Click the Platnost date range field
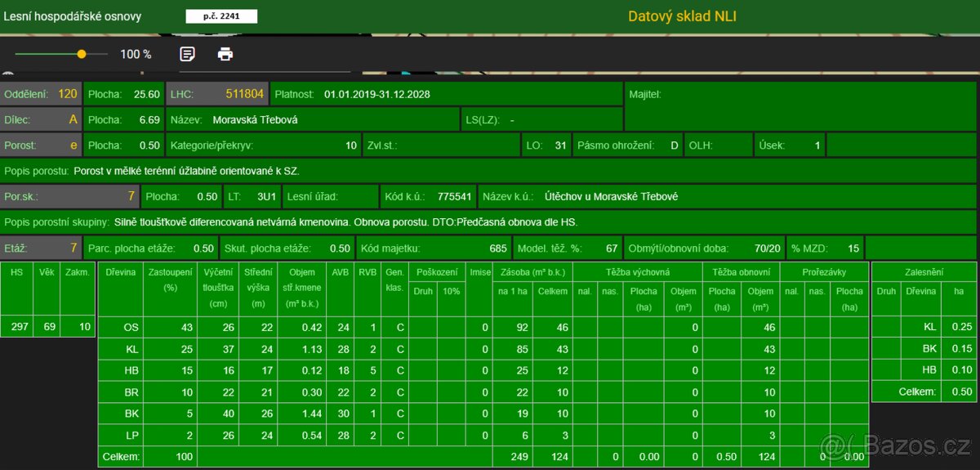The image size is (980, 470). [x=376, y=94]
